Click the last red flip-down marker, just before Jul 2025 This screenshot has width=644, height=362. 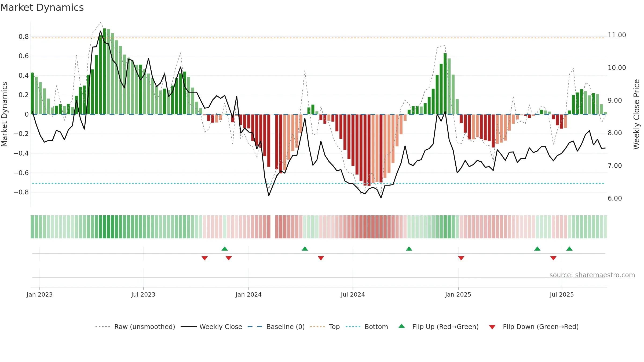[x=553, y=258]
